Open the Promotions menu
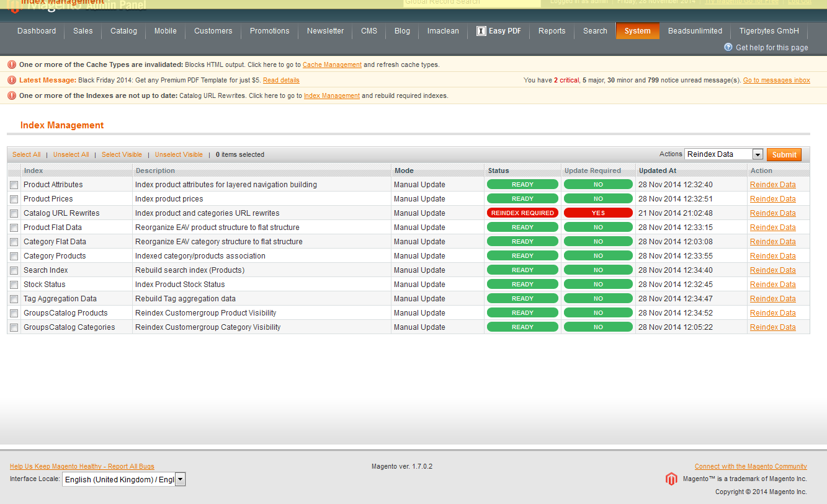Image resolution: width=827 pixels, height=504 pixels. tap(269, 31)
